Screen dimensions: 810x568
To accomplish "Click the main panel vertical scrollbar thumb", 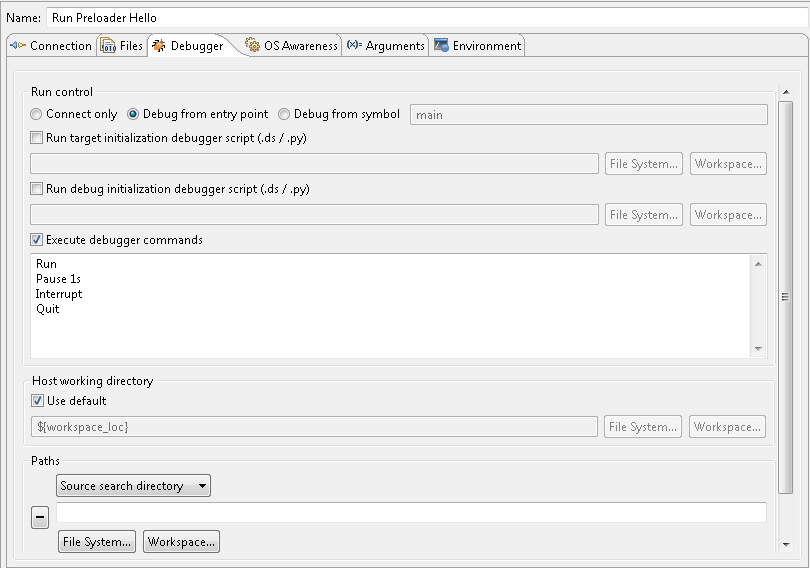I will [786, 297].
